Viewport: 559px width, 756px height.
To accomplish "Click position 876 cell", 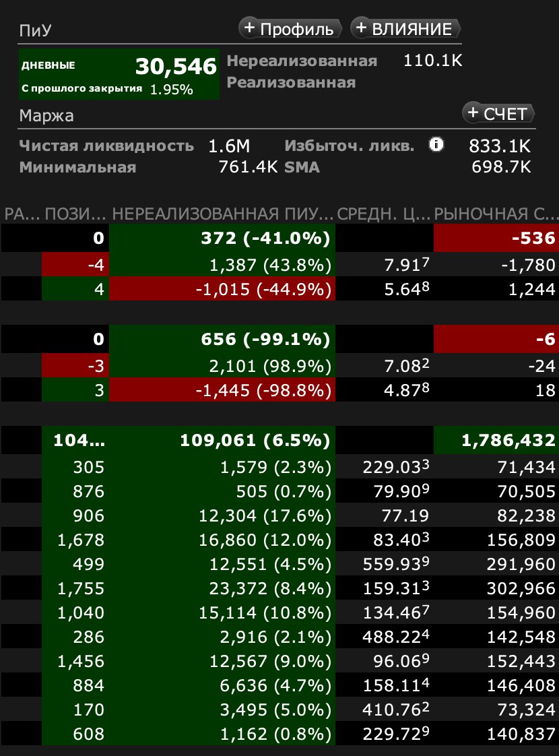I will coord(75,491).
